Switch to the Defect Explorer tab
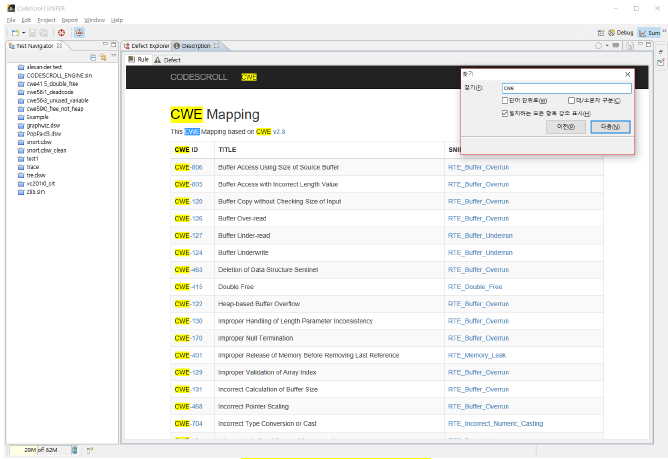Image resolution: width=668 pixels, height=459 pixels. pyautogui.click(x=146, y=46)
